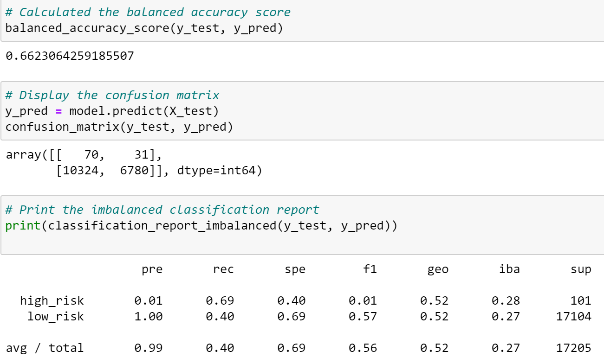Click the high_risk rec value 0.69
This screenshot has width=604, height=364.
220,301
